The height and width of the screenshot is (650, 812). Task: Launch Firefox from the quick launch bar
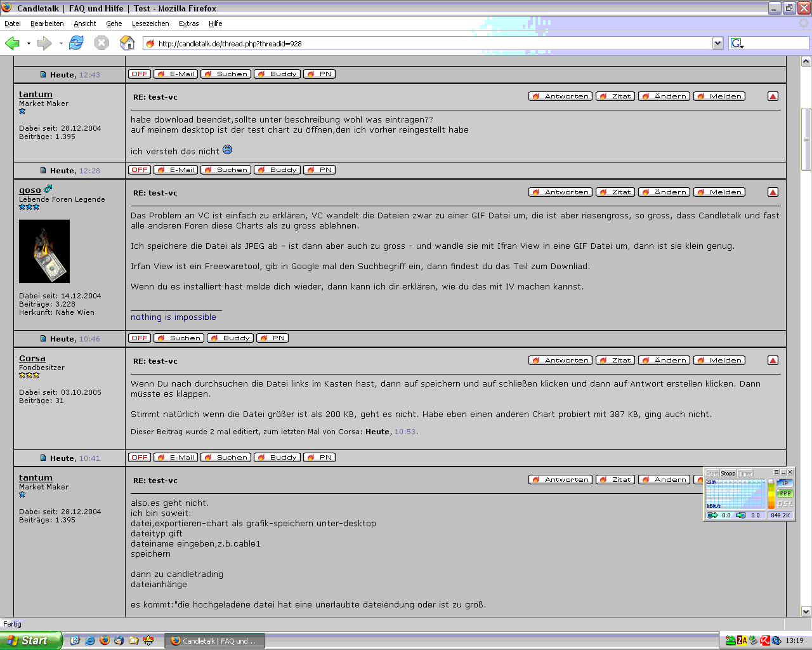coord(105,640)
